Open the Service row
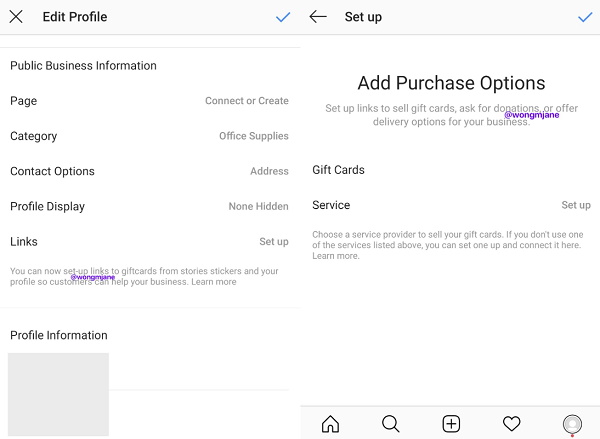 point(450,205)
